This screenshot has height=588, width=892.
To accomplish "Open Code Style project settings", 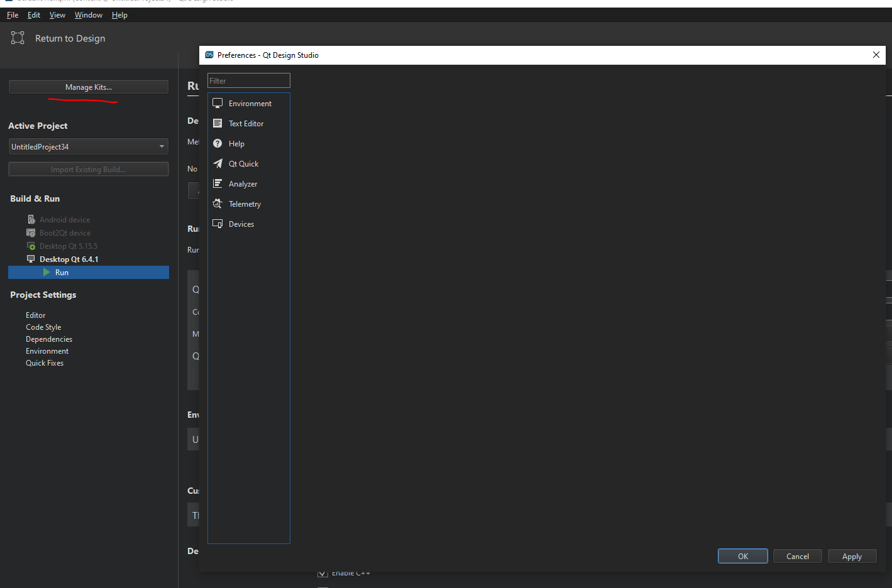I will tap(43, 327).
